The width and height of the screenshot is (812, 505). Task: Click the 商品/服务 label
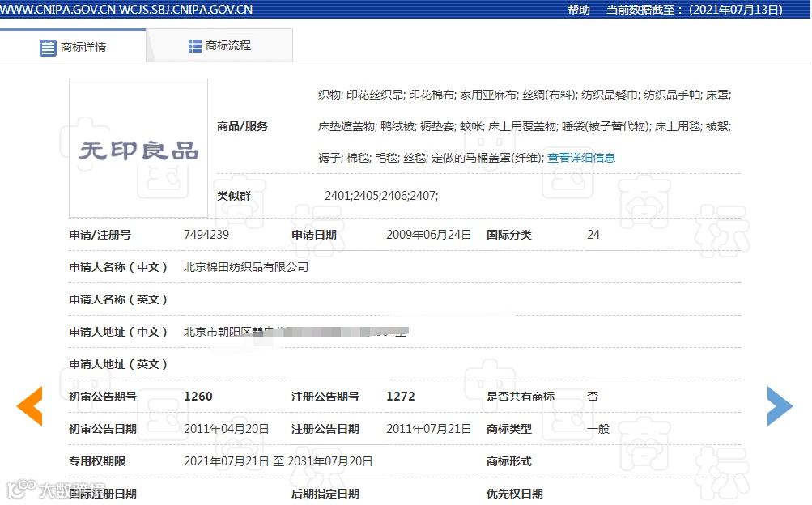click(x=242, y=126)
